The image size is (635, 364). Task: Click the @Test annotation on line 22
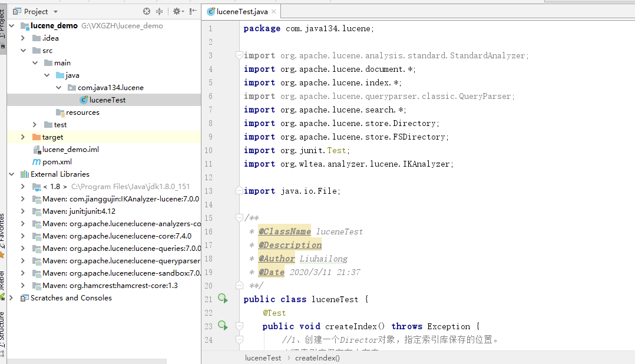click(x=274, y=313)
